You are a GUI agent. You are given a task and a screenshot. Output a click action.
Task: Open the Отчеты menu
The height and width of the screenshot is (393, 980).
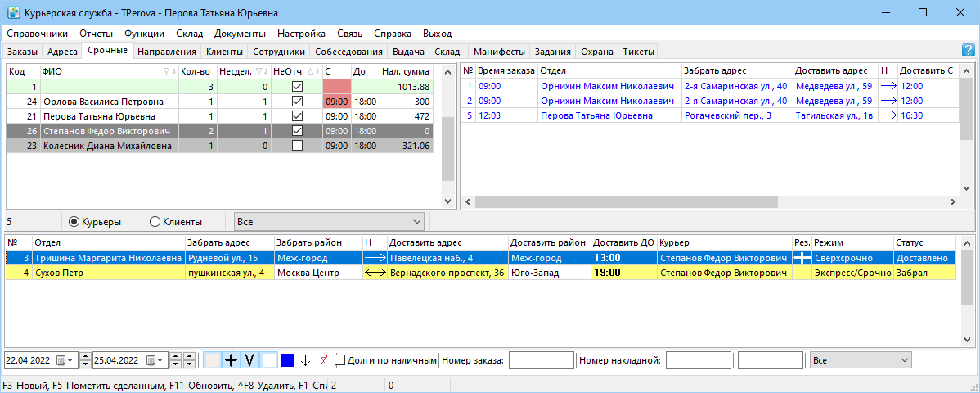pyautogui.click(x=97, y=34)
